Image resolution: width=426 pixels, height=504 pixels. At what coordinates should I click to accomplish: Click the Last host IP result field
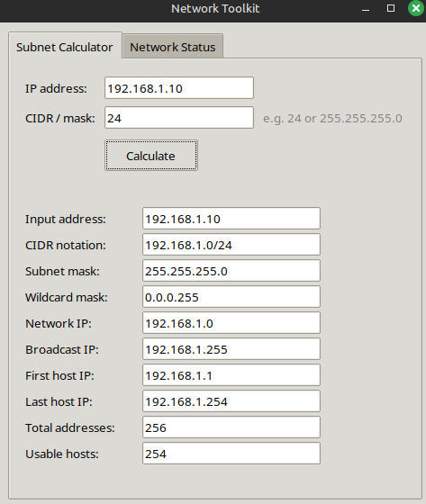coord(231,400)
